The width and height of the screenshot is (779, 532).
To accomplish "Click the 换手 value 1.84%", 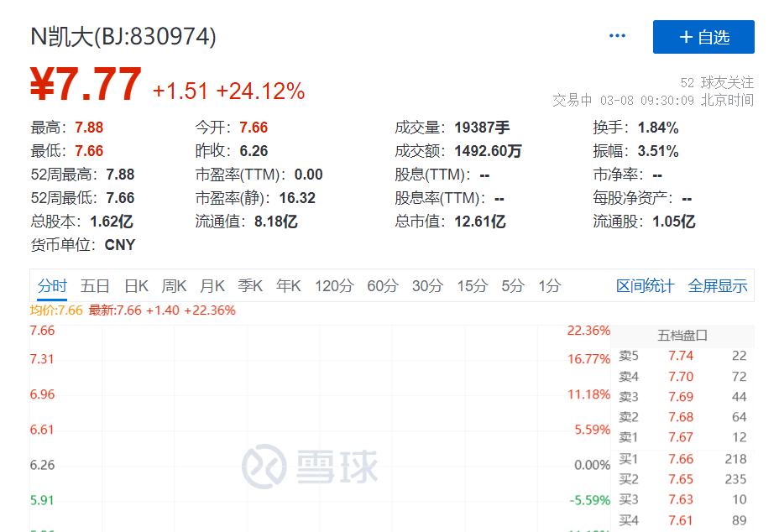I will 658,128.
